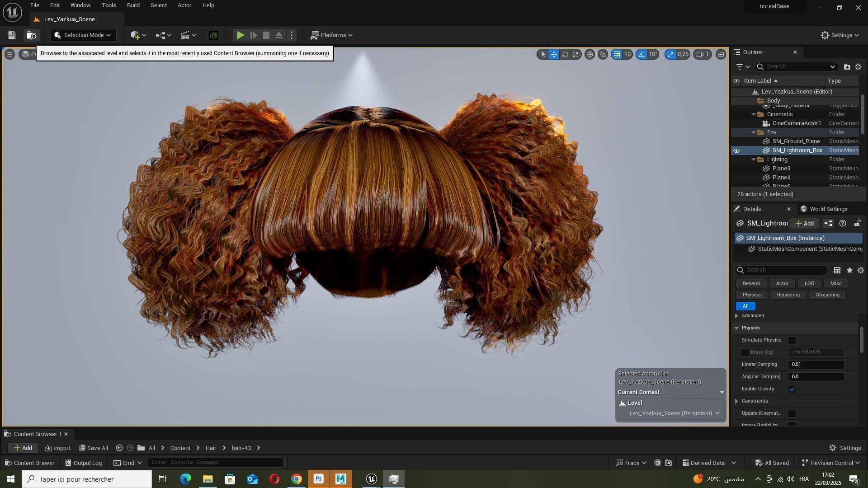Toggle visibility of SM_Lightroom_Box

pyautogui.click(x=736, y=150)
